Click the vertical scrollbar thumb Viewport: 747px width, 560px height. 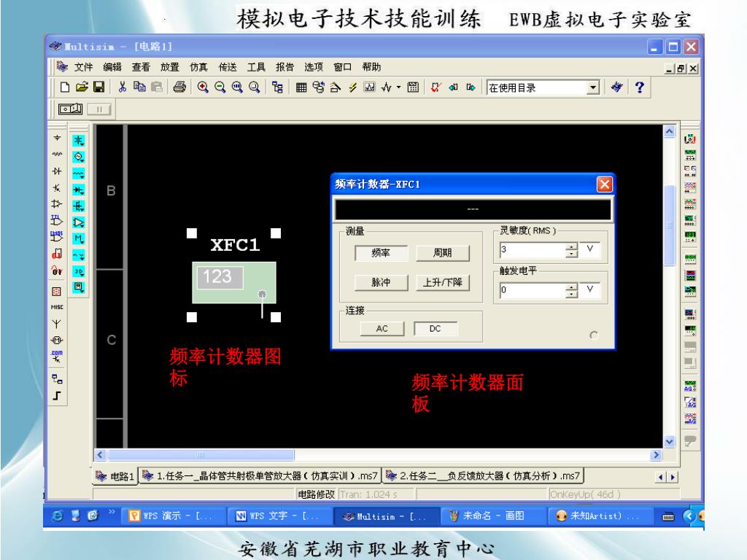point(670,225)
